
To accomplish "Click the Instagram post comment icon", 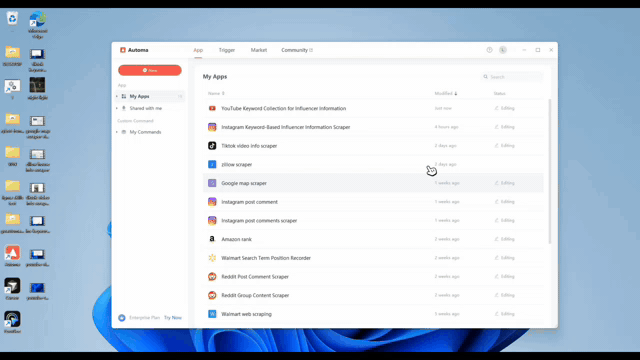I will (212, 202).
